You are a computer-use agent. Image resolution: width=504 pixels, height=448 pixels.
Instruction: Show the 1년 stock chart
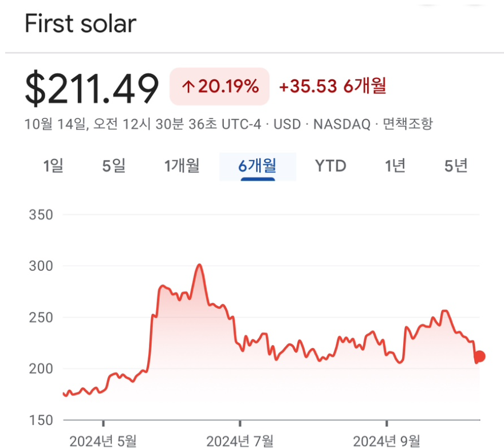pyautogui.click(x=394, y=166)
